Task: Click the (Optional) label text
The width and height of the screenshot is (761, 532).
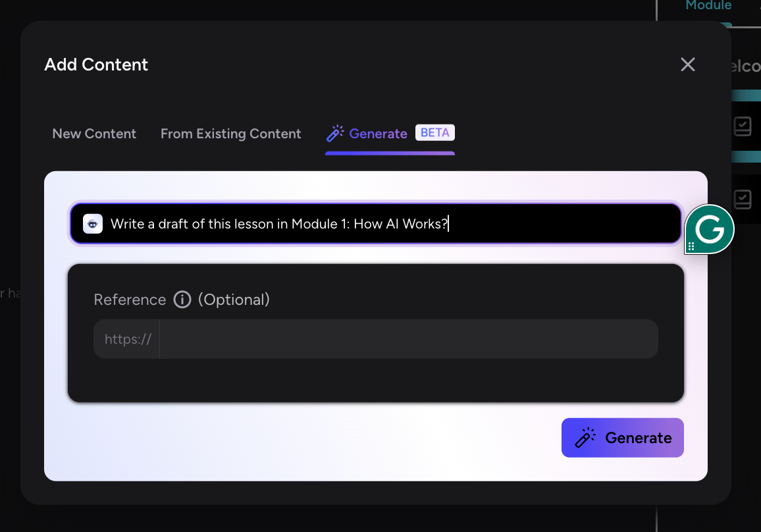Action: [234, 300]
